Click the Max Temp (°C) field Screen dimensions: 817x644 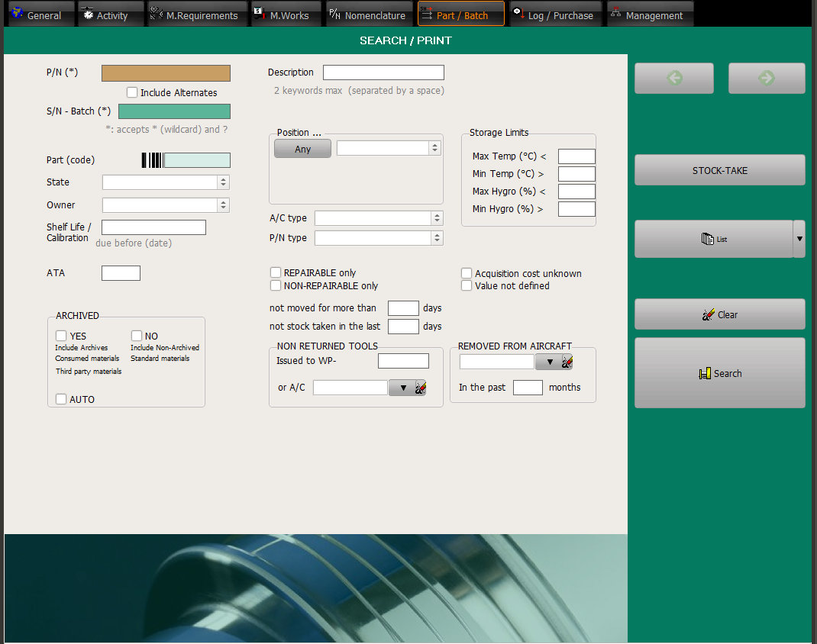coord(576,156)
